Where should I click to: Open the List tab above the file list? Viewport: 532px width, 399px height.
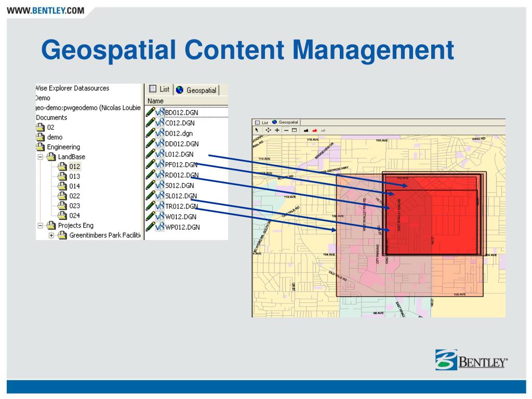point(159,89)
